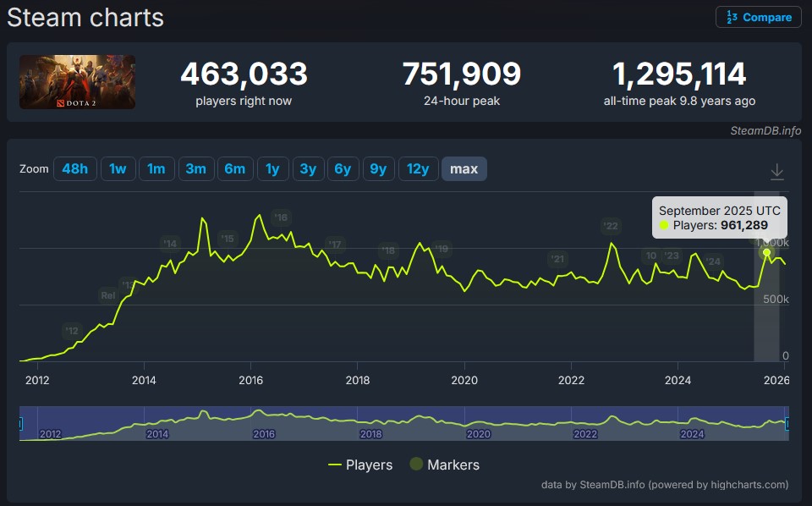
Task: Set zoom to 1m
Action: pos(156,169)
